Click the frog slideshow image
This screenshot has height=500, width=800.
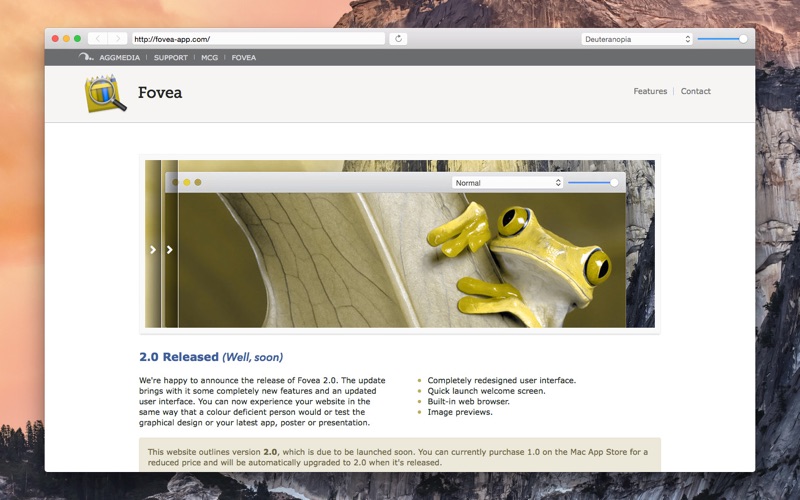click(399, 244)
